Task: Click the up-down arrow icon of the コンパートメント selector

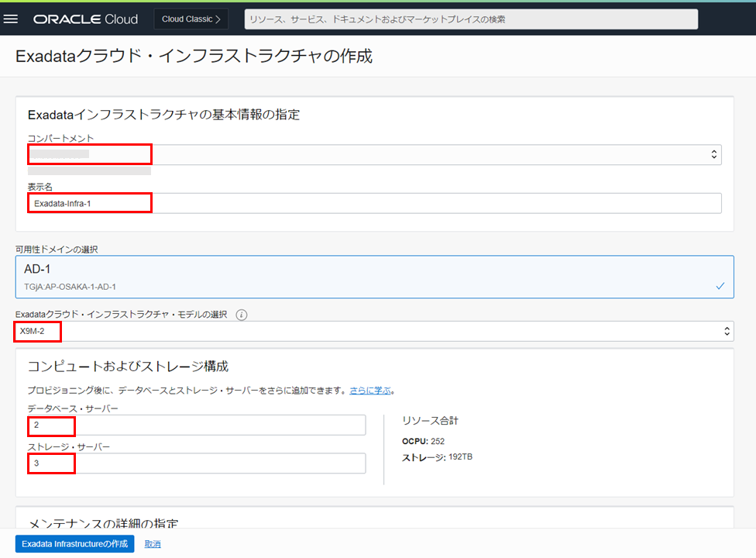Action: pyautogui.click(x=714, y=155)
